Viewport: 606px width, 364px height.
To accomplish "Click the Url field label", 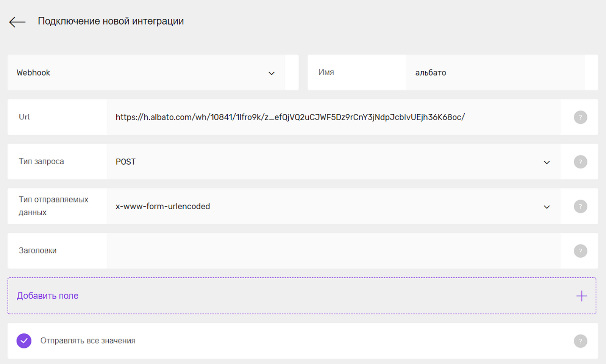I will [24, 117].
